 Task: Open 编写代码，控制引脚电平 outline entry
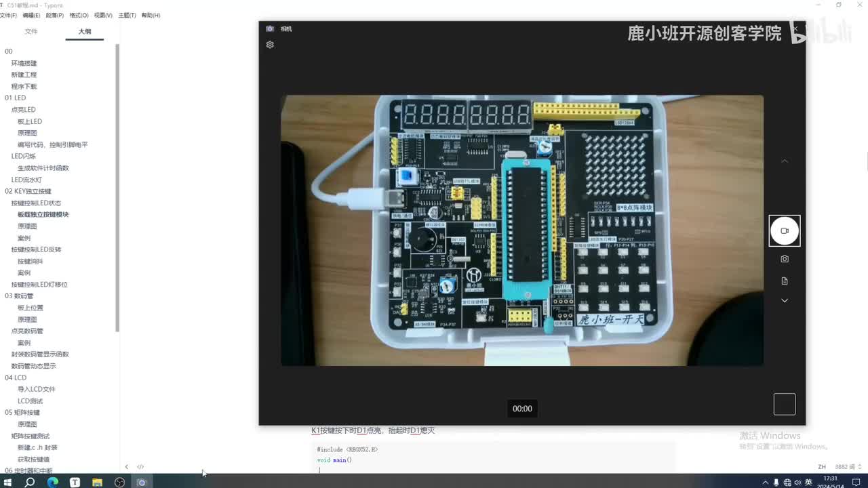[x=53, y=144]
